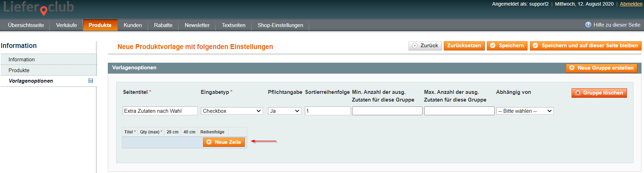The height and width of the screenshot is (173, 644).
Task: Click the checkmark icon on Speichern
Action: point(493,46)
